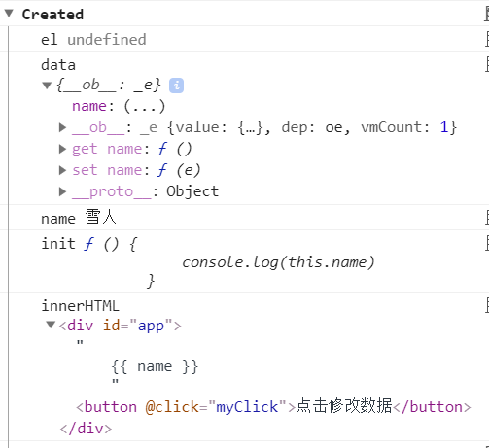Expand the __proto__: Object entry

pyautogui.click(x=62, y=191)
